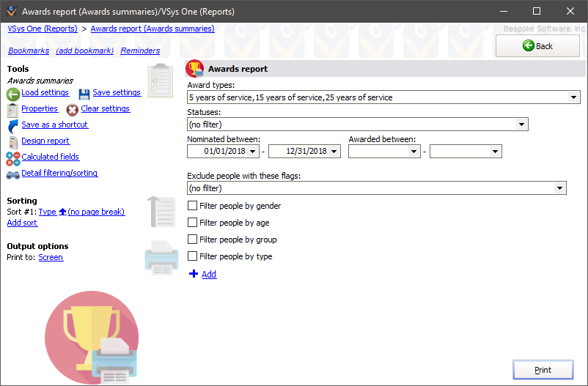Click the Clear settings red X icon

[x=73, y=110]
